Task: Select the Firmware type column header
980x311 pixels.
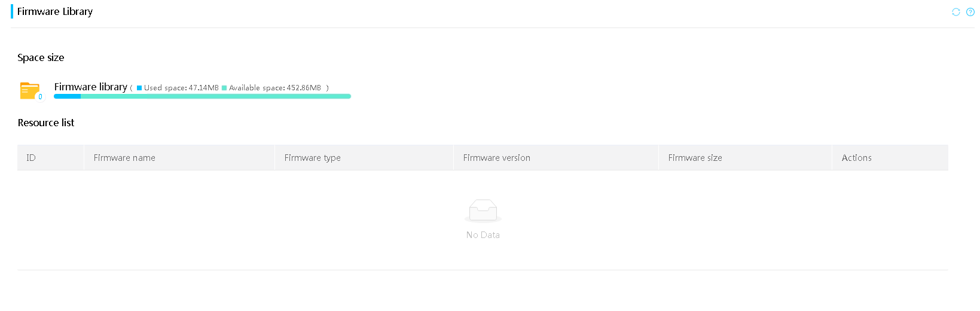Action: (364, 158)
